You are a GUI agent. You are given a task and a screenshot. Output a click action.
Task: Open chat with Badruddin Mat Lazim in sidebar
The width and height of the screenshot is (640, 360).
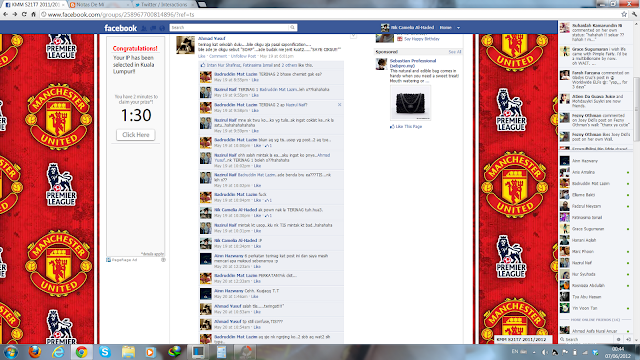[x=596, y=184]
